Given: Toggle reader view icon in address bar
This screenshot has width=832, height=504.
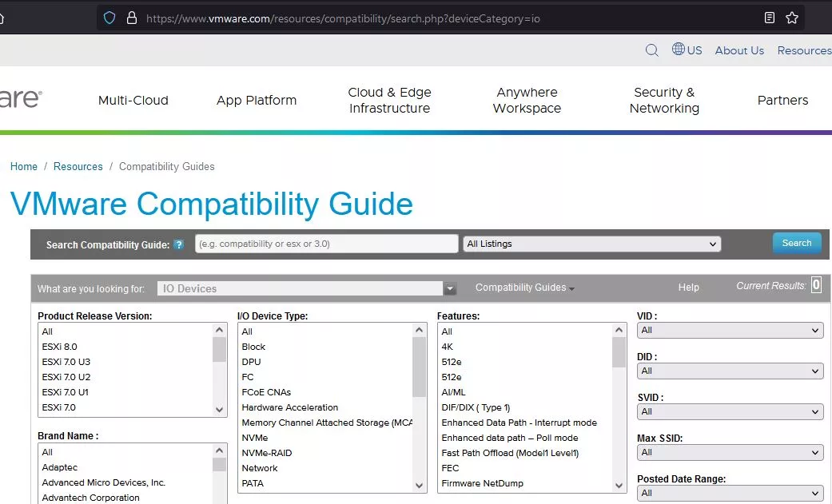Looking at the screenshot, I should pyautogui.click(x=770, y=18).
